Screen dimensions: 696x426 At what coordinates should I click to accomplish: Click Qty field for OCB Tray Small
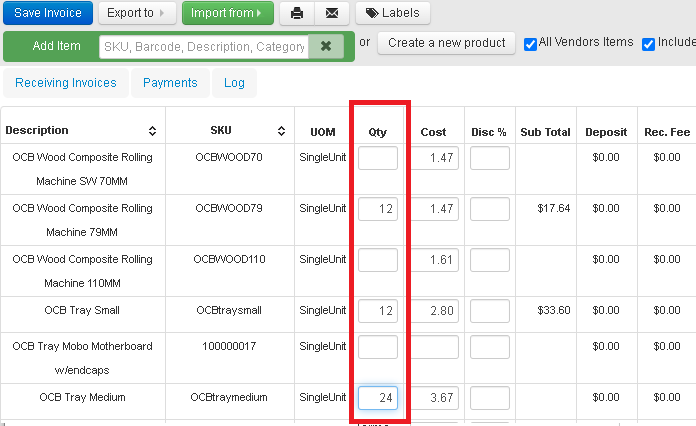(x=378, y=311)
